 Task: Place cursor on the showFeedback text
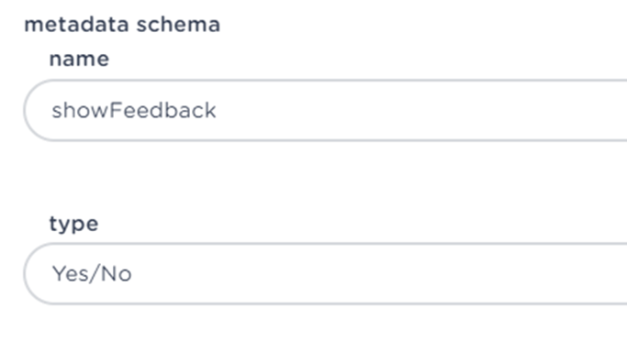coord(134,110)
